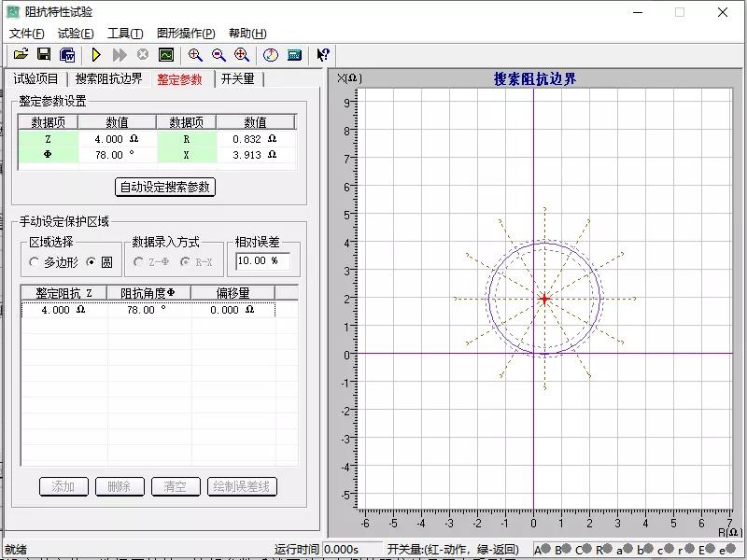Click the green waveform monitor icon
Image resolution: width=747 pixels, height=560 pixels.
click(166, 55)
